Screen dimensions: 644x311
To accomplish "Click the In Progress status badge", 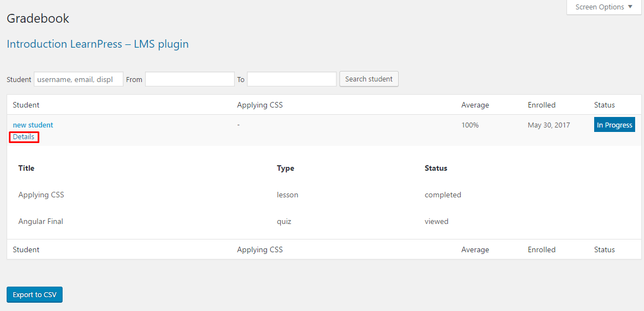I will [x=615, y=125].
